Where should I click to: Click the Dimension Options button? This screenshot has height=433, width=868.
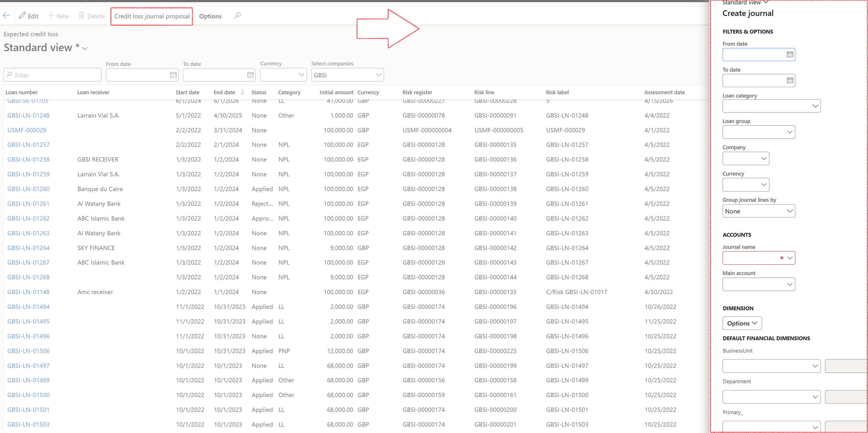click(742, 323)
